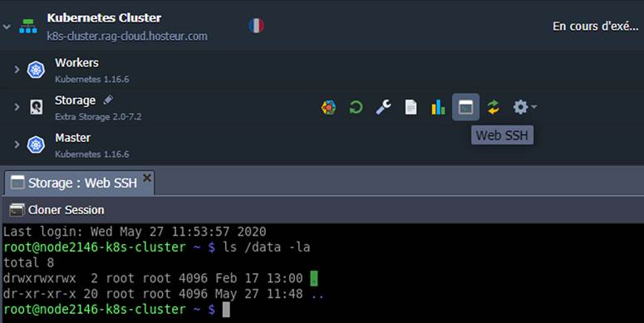Click the Storage disk icon
Image resolution: width=644 pixels, height=323 pixels.
click(36, 107)
